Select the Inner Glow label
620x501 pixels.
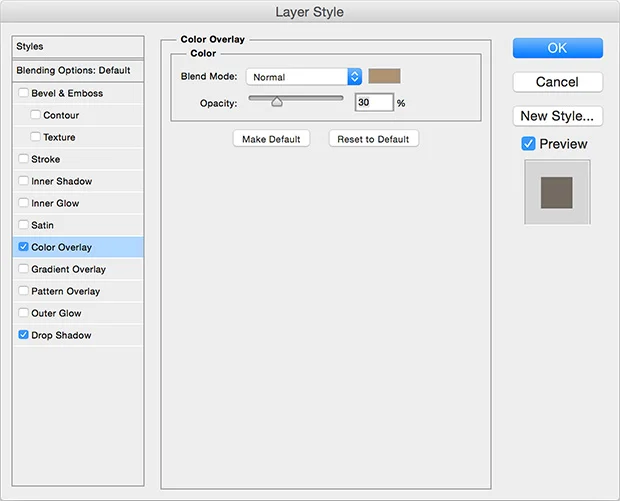tap(55, 203)
